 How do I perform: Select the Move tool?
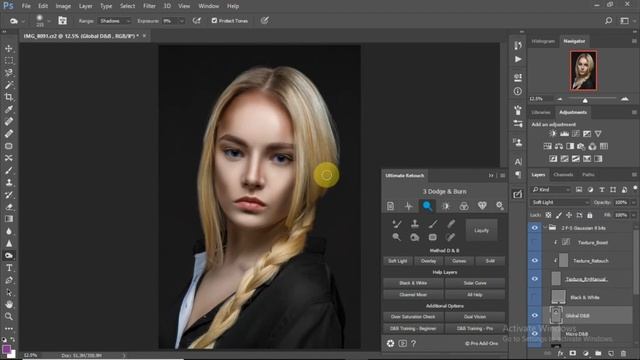tap(9, 49)
